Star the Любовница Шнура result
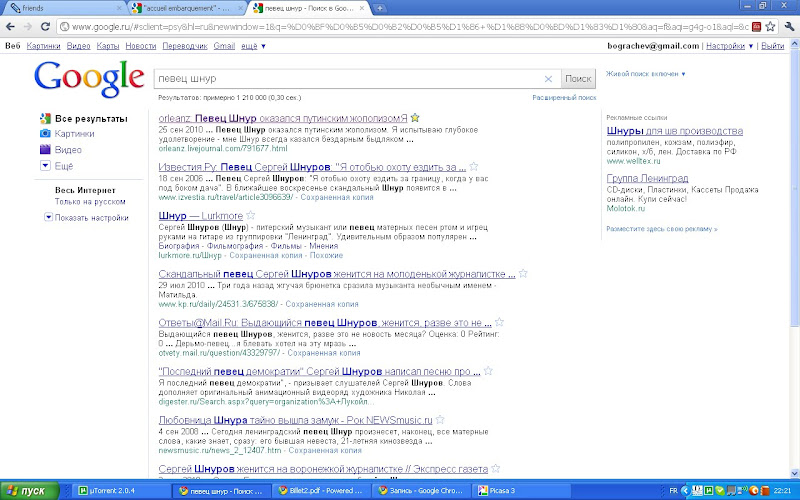The width and height of the screenshot is (800, 500). [440, 419]
